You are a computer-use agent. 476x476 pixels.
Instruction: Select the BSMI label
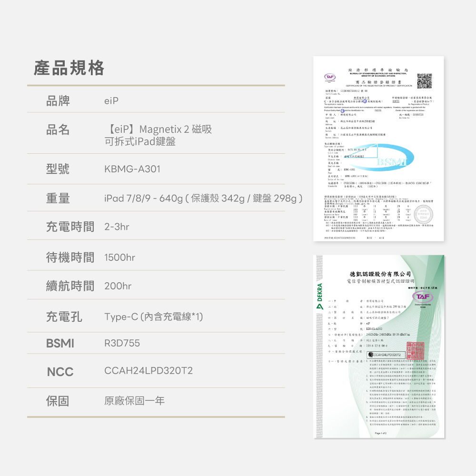click(60, 343)
